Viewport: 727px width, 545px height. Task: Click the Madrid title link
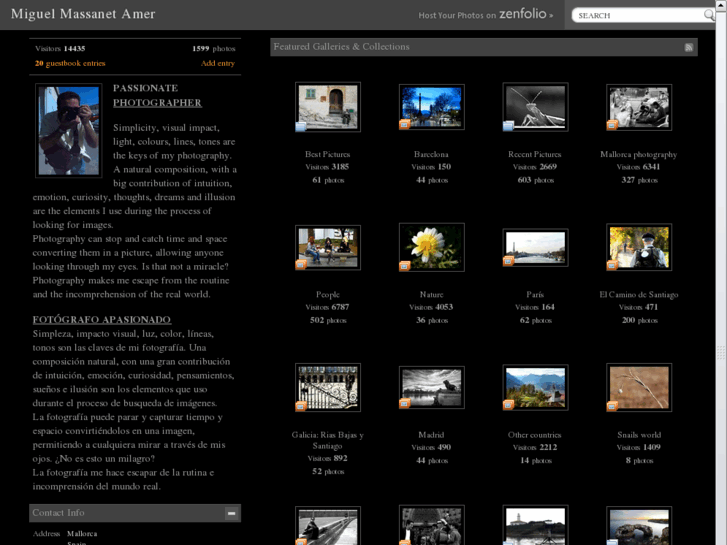431,435
